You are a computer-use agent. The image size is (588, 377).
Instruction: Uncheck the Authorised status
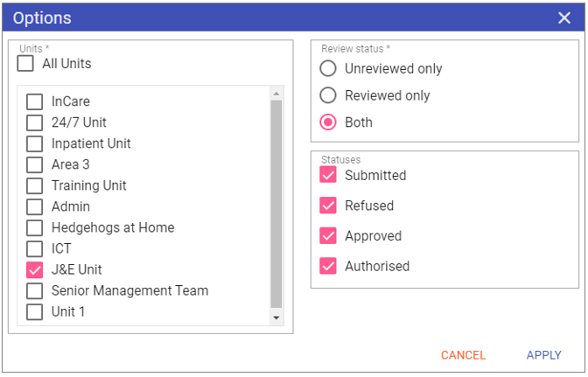pos(328,266)
